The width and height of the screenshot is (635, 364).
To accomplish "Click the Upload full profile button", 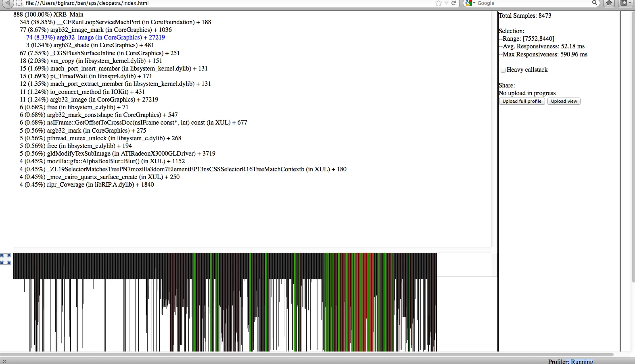I will [522, 101].
